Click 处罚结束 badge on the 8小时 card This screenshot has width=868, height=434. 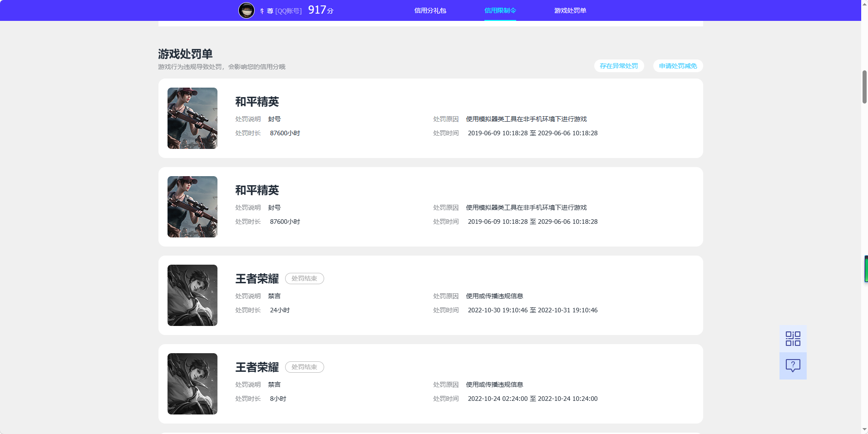click(304, 367)
